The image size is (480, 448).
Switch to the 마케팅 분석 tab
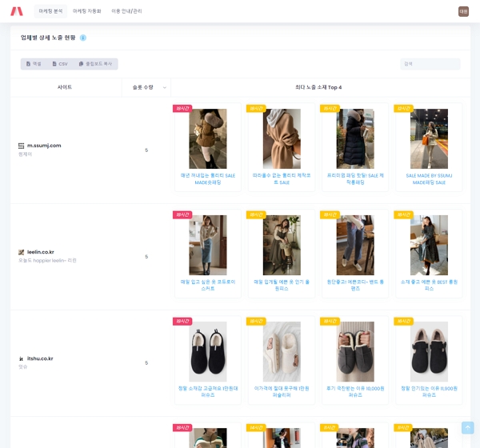[50, 11]
